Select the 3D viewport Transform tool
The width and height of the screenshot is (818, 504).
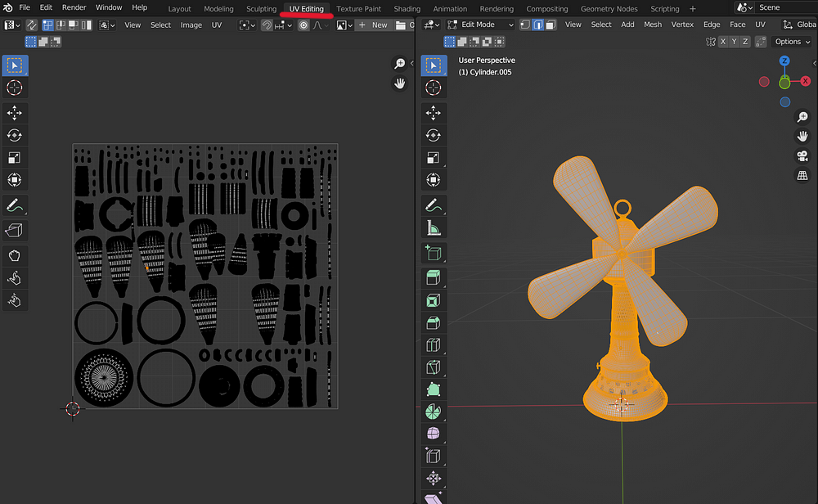coord(434,180)
